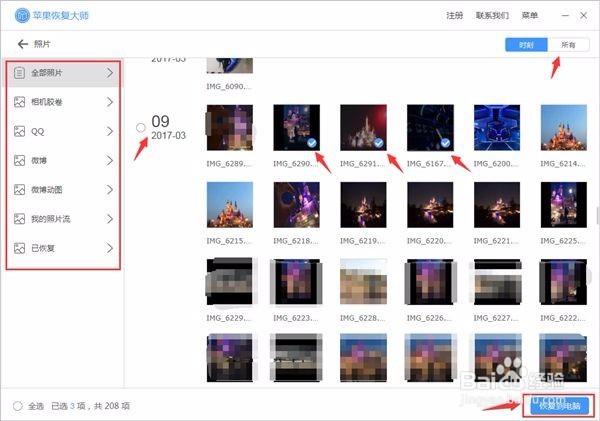Select thumbnail IMG_6229

pyautogui.click(x=230, y=282)
